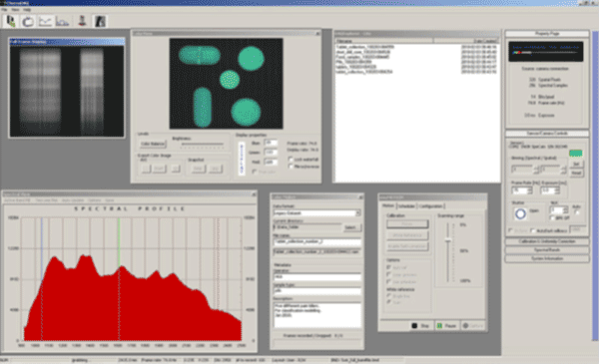Expand the Spectral Bands section
The image size is (599, 364).
(547, 250)
